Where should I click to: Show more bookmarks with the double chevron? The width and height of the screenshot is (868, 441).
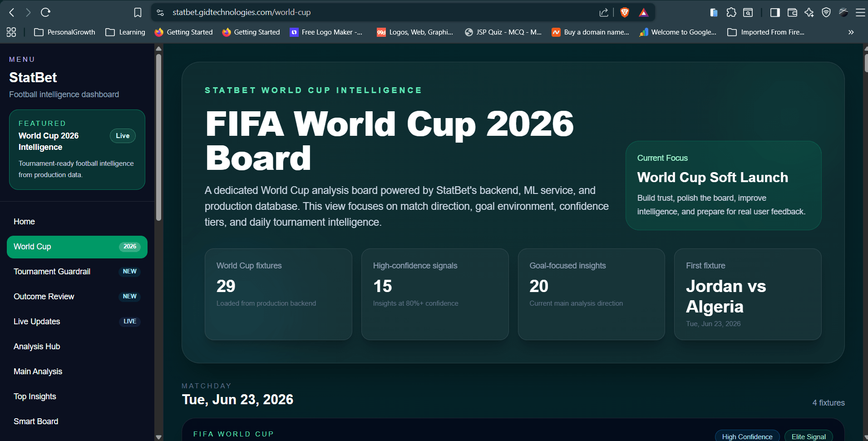point(851,32)
